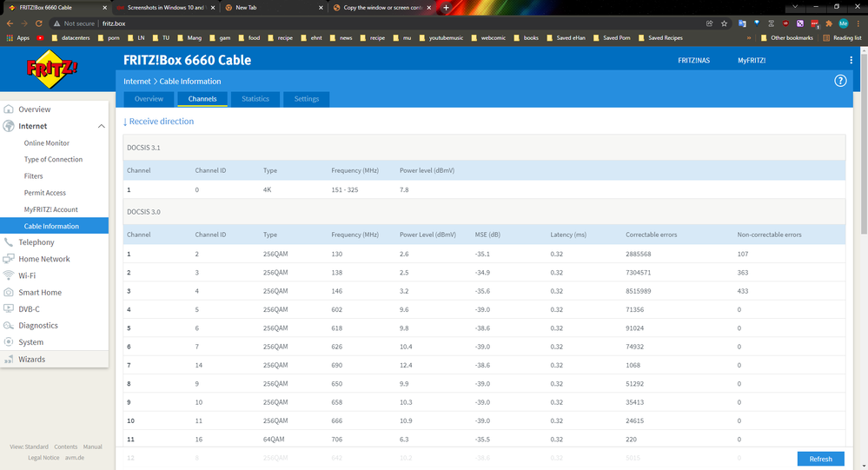Image resolution: width=868 pixels, height=470 pixels.
Task: Click the View: Standard footer link
Action: click(29, 447)
